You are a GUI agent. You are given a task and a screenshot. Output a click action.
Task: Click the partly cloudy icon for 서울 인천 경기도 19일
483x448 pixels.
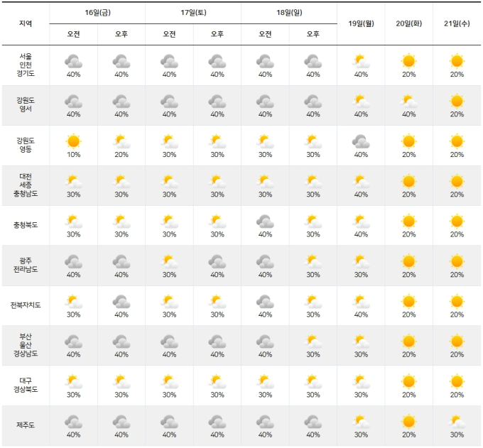361,61
